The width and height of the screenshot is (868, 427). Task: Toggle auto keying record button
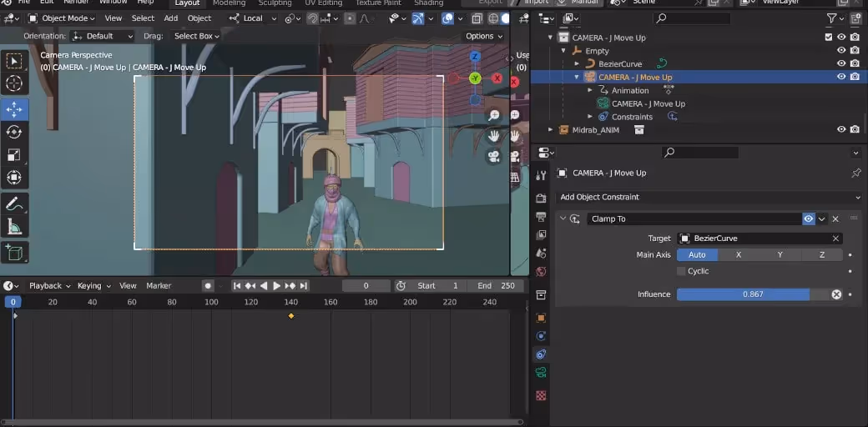point(208,286)
